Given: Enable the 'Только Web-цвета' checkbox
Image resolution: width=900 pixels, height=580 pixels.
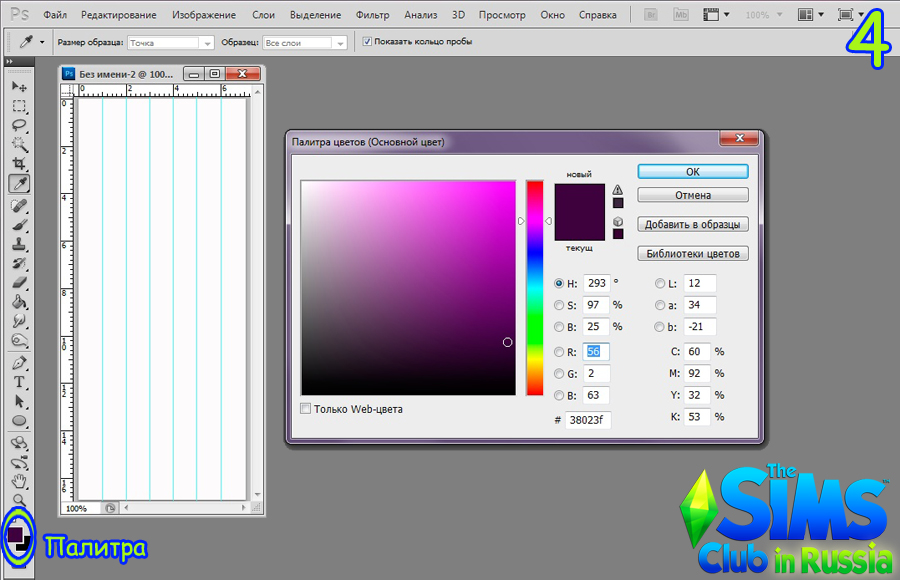Looking at the screenshot, I should (306, 409).
